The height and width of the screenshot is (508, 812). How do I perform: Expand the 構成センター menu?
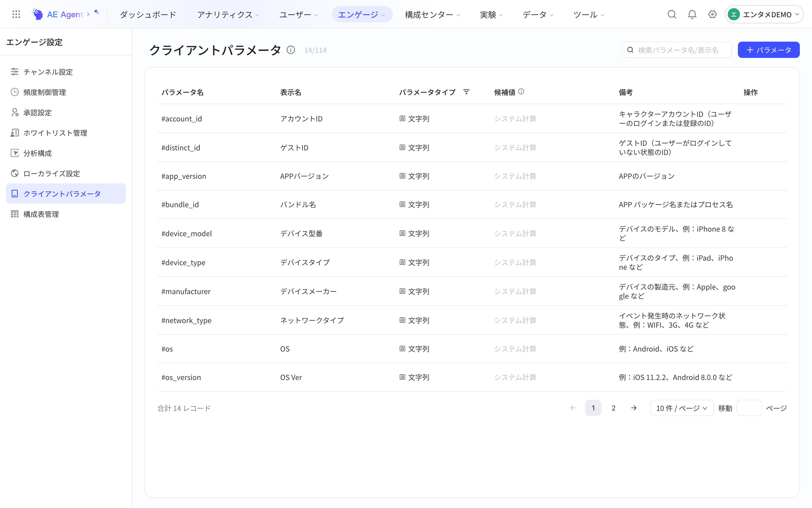[432, 14]
